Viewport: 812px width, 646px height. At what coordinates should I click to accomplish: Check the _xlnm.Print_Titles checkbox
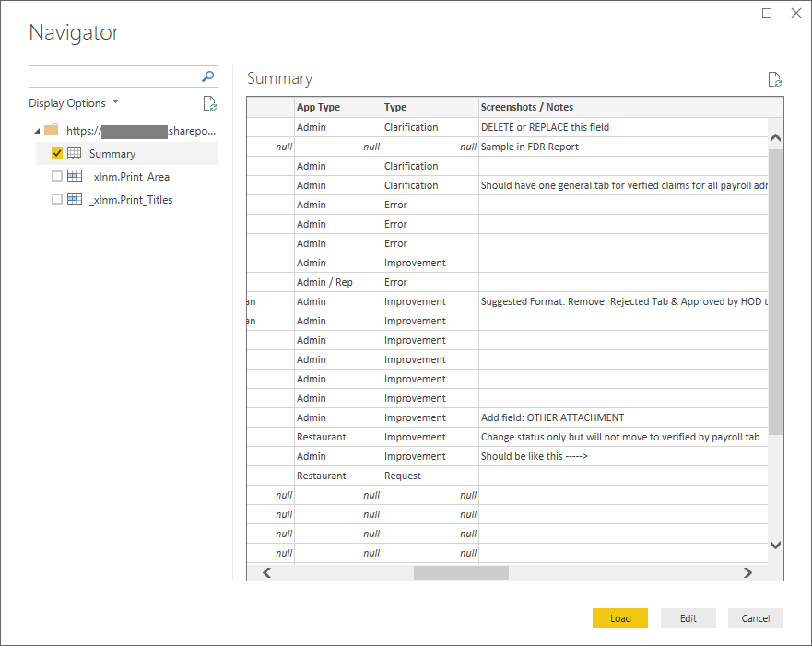tap(57, 200)
